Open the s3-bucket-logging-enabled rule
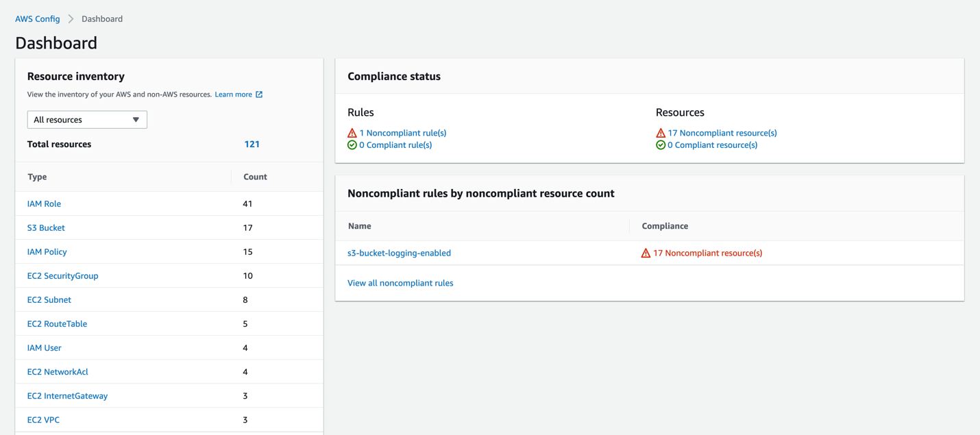This screenshot has height=435, width=980. pyautogui.click(x=399, y=252)
